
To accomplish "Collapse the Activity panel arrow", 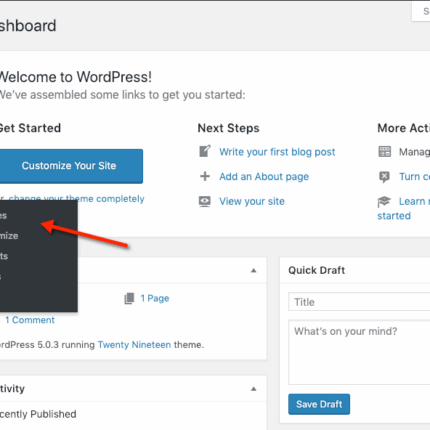I will 254,389.
